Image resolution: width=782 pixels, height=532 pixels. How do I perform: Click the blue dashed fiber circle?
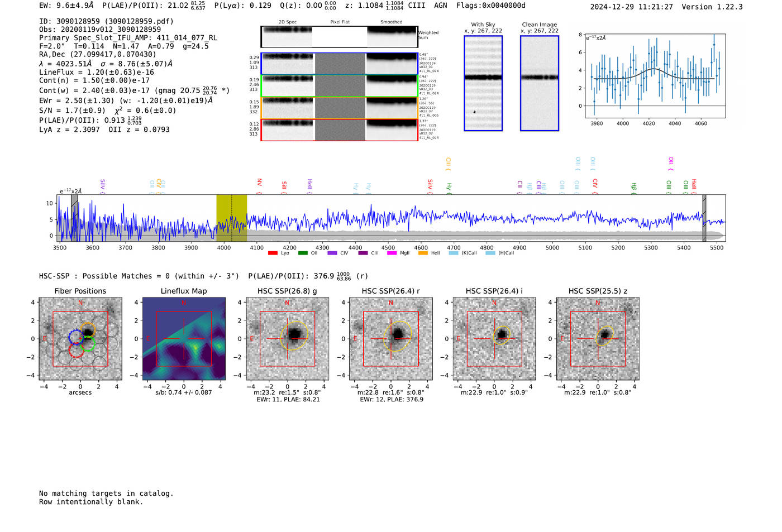[76, 337]
